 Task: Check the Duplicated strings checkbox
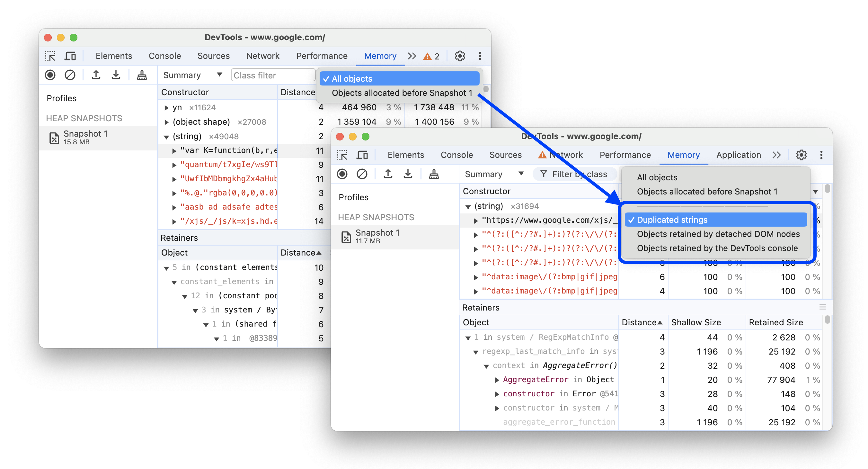pyautogui.click(x=672, y=219)
